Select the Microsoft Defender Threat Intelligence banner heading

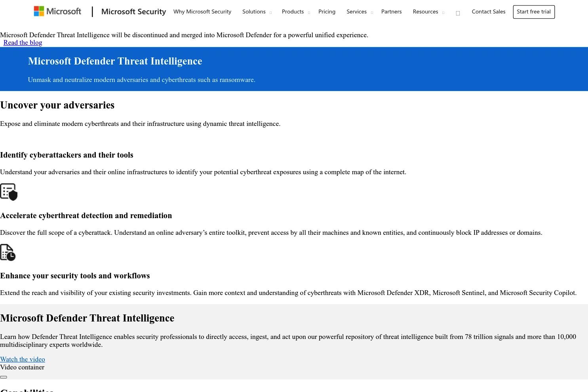(x=115, y=61)
